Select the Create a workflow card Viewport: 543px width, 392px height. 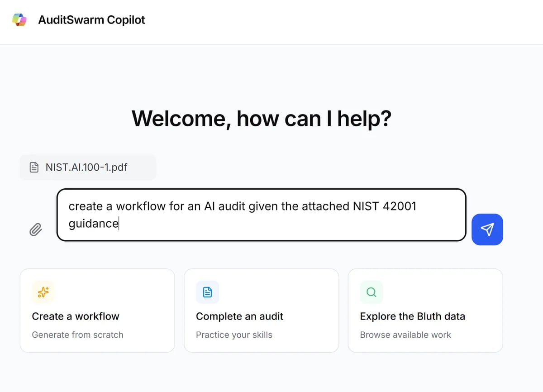tap(97, 311)
